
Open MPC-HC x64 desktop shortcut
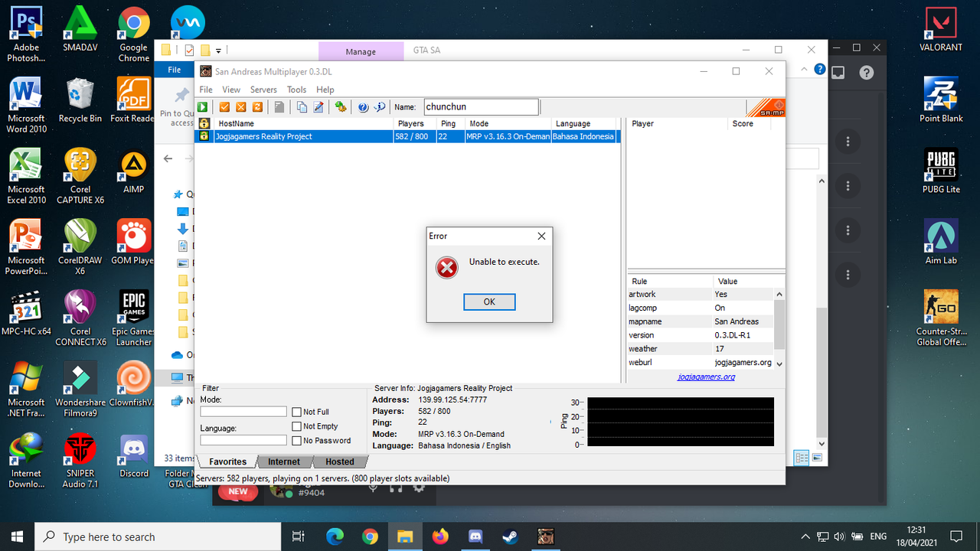click(26, 314)
